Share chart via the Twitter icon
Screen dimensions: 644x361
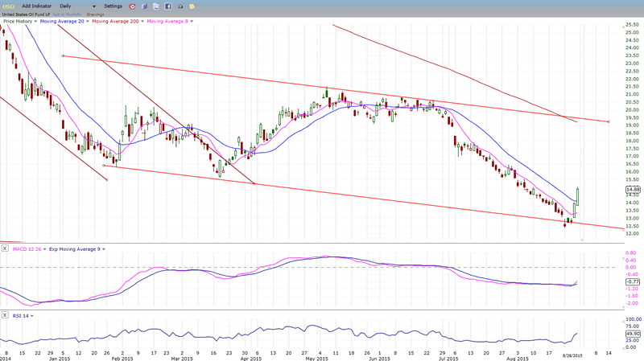156,6
